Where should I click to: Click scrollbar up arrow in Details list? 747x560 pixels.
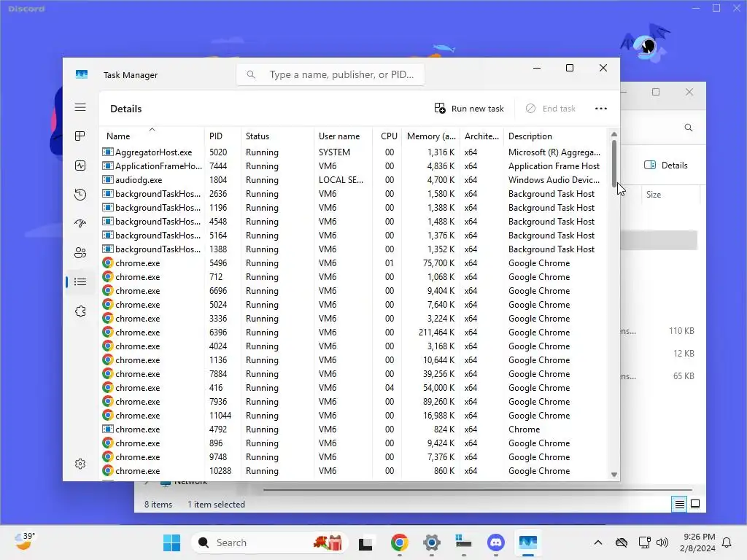click(x=614, y=135)
